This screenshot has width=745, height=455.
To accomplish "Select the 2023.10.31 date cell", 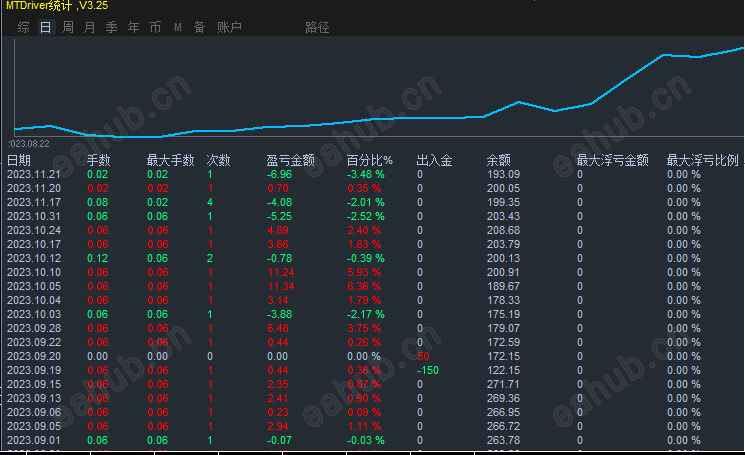I will (x=34, y=216).
